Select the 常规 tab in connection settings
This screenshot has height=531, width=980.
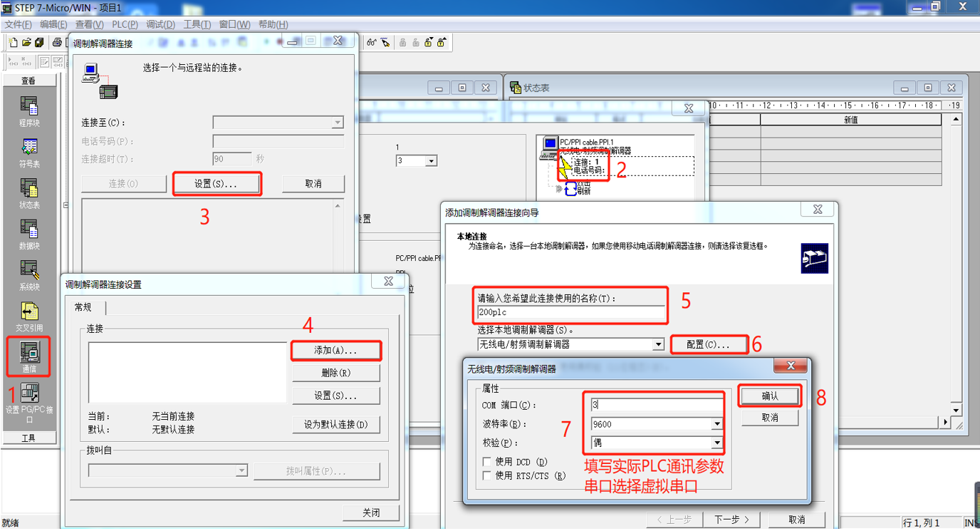click(83, 307)
